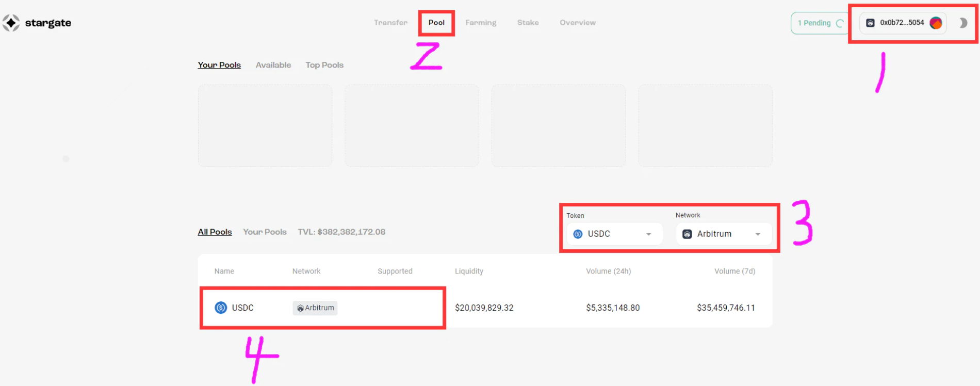Click the wallet avatar circle icon
The width and height of the screenshot is (980, 386).
tap(936, 23)
